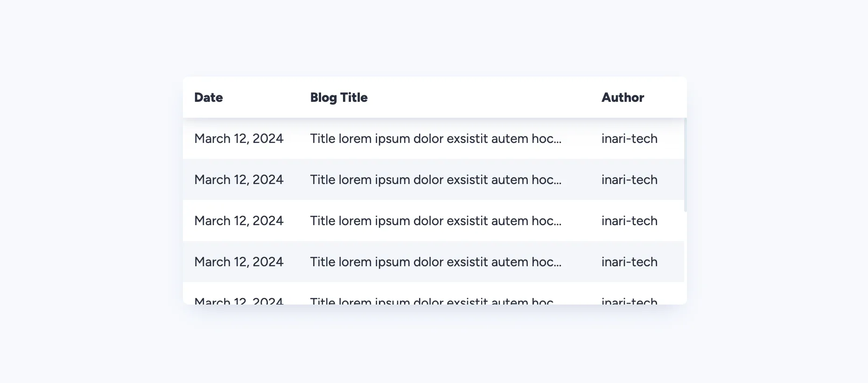
Task: Open the blog title in the fourth row
Action: (x=435, y=262)
